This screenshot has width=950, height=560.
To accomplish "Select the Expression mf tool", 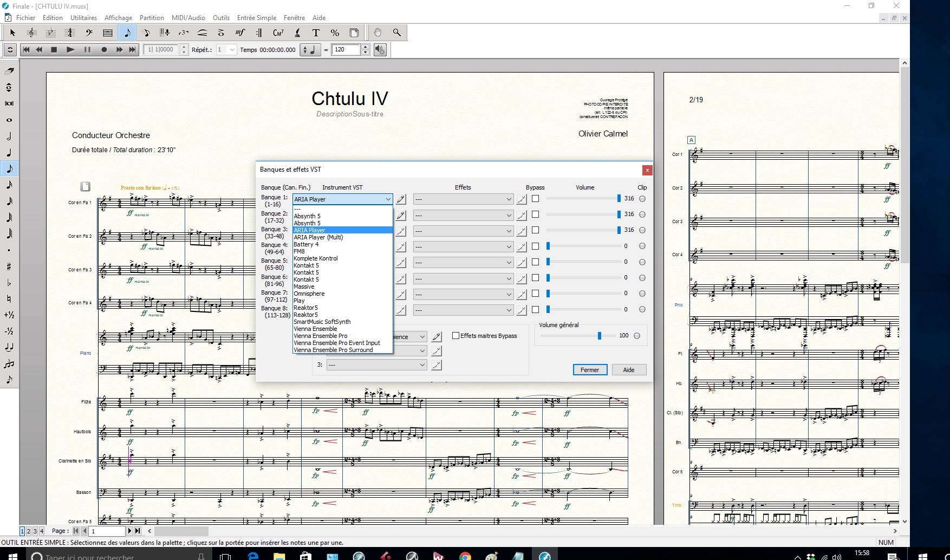I will point(240,32).
